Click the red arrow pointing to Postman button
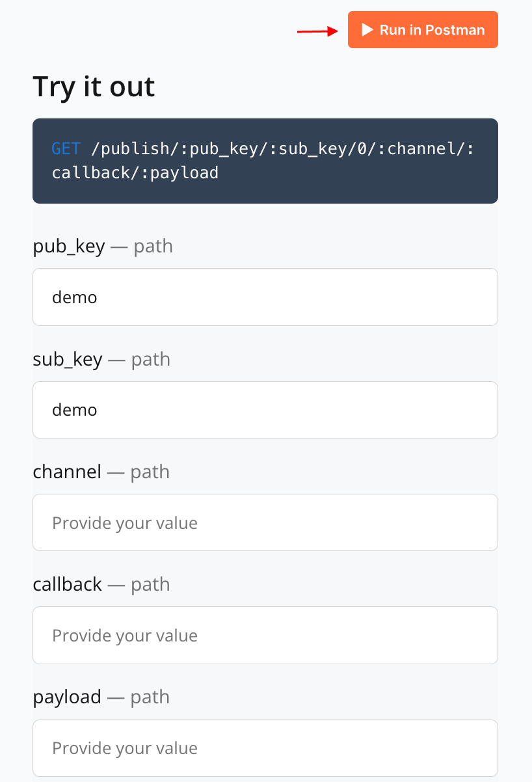 coord(317,31)
